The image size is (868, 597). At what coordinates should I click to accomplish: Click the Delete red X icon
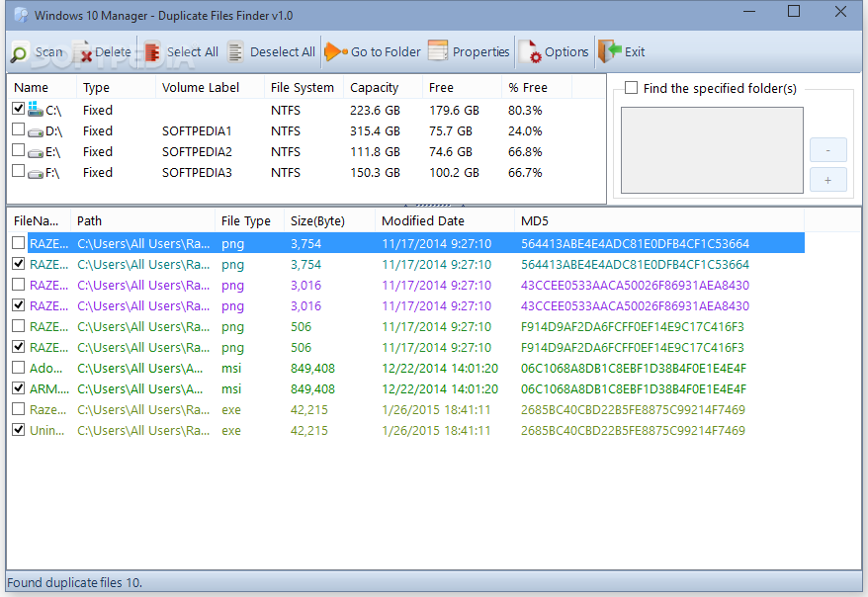(x=85, y=53)
